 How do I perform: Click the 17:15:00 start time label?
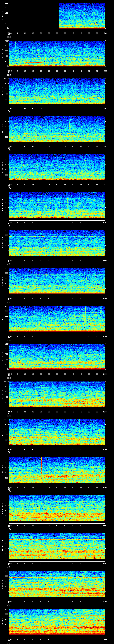[x=9, y=450]
